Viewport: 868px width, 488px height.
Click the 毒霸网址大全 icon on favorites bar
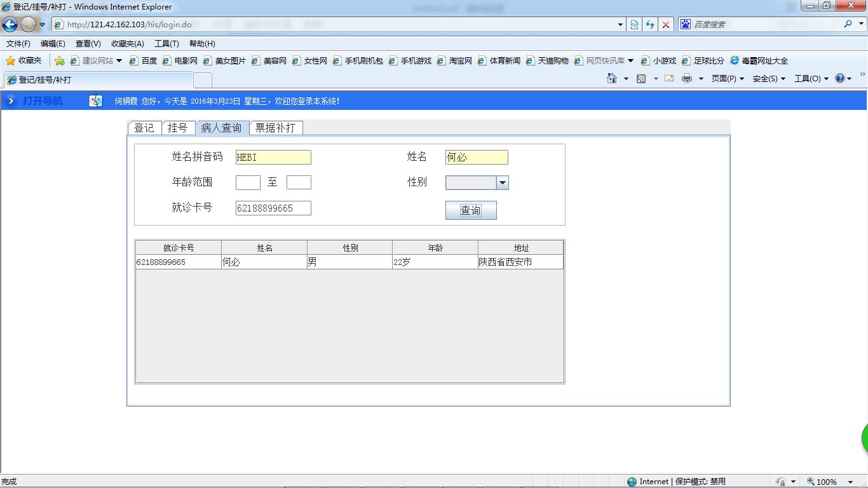click(735, 60)
